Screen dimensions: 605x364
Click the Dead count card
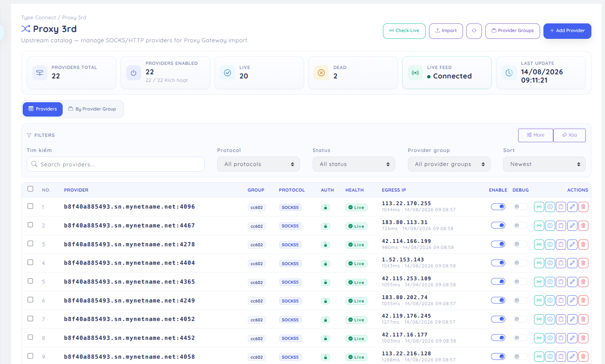[353, 72]
